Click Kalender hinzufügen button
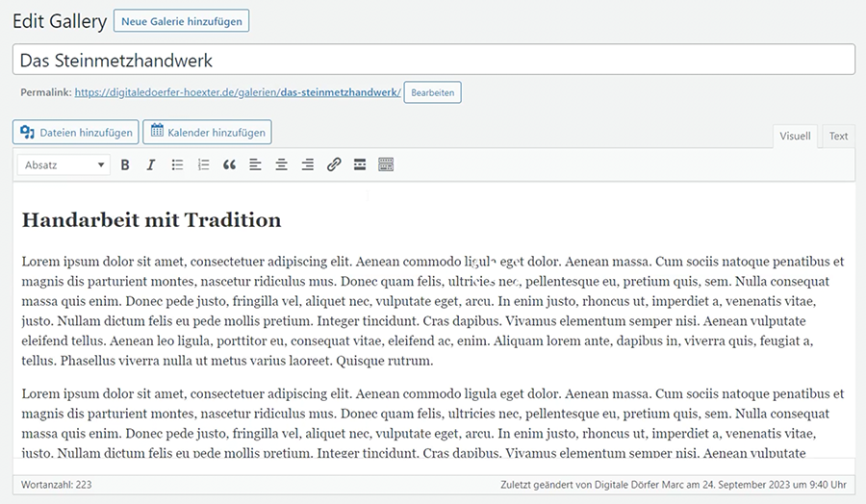 pyautogui.click(x=207, y=132)
